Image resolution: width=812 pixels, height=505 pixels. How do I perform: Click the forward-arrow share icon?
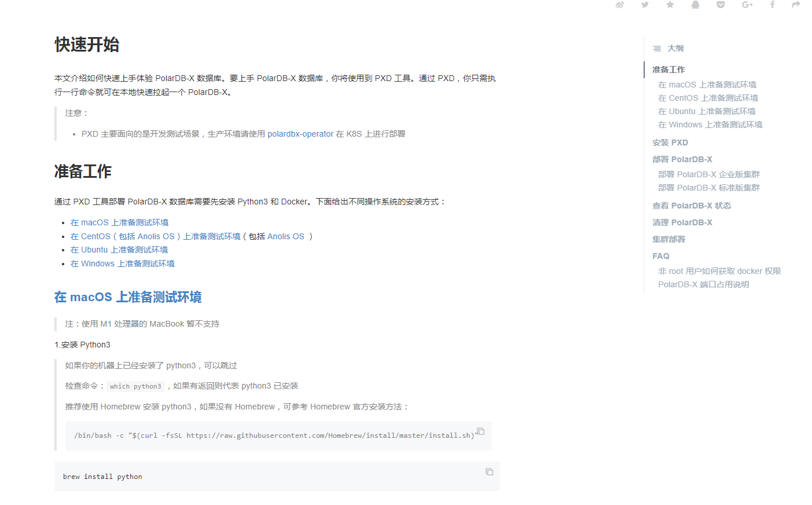796,5
